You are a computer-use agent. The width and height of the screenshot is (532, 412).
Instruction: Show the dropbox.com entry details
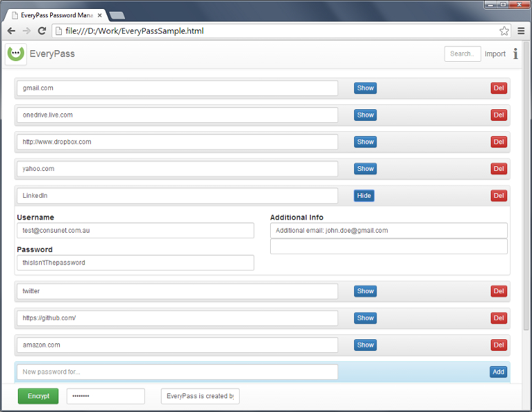365,142
